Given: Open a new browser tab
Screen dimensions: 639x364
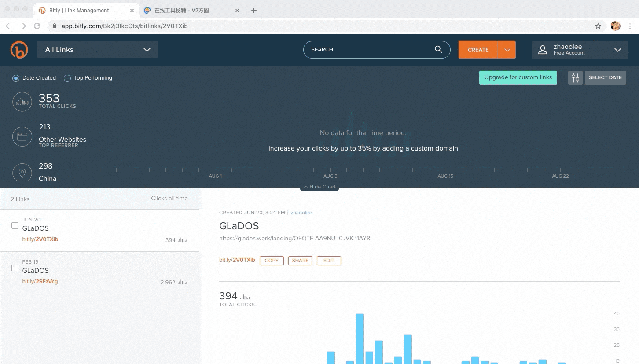Looking at the screenshot, I should [254, 11].
